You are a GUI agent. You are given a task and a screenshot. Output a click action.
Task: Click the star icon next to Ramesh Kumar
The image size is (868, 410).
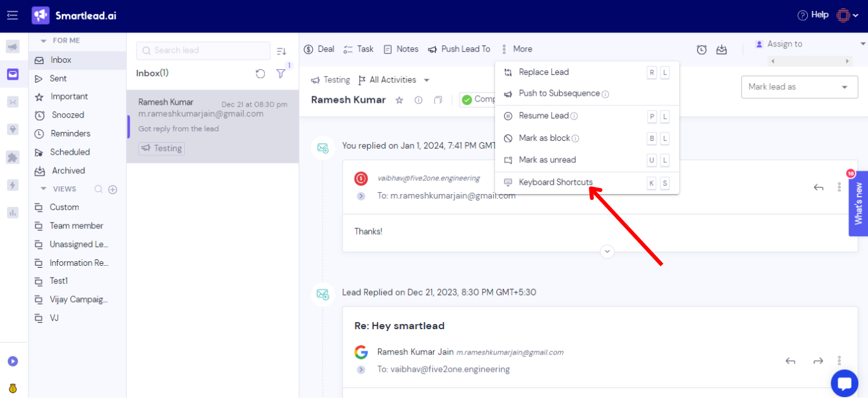point(399,100)
